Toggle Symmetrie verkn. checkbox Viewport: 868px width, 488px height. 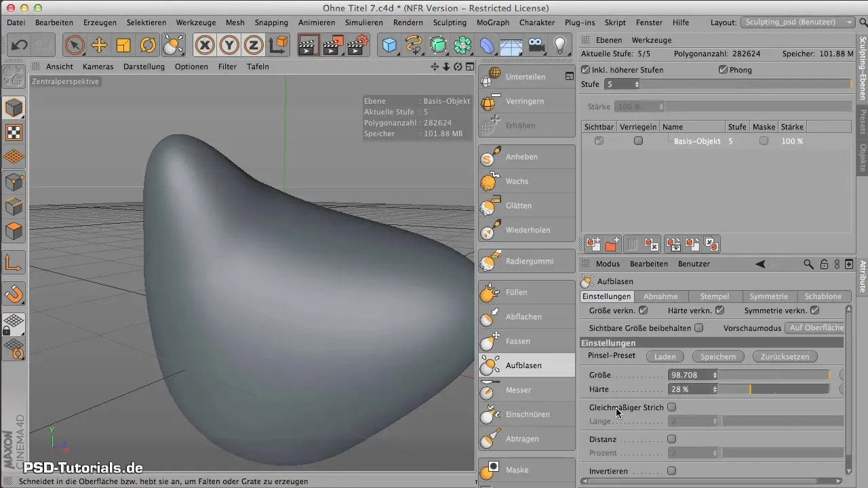[815, 310]
